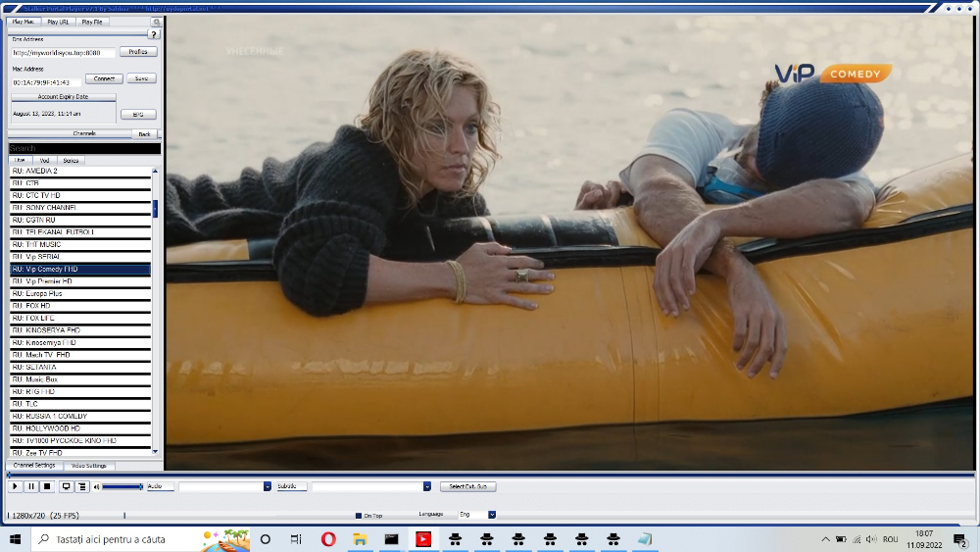Select channel RU: Vip SERIAL
The height and width of the screenshot is (552, 980).
click(80, 256)
